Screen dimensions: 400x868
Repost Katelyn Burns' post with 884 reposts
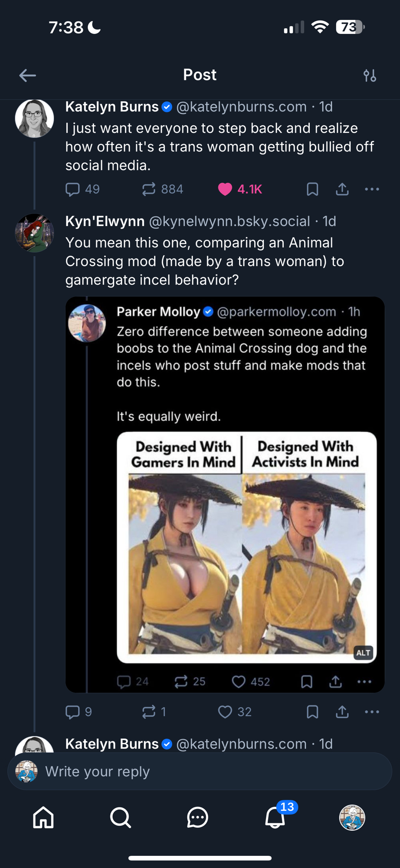[149, 189]
